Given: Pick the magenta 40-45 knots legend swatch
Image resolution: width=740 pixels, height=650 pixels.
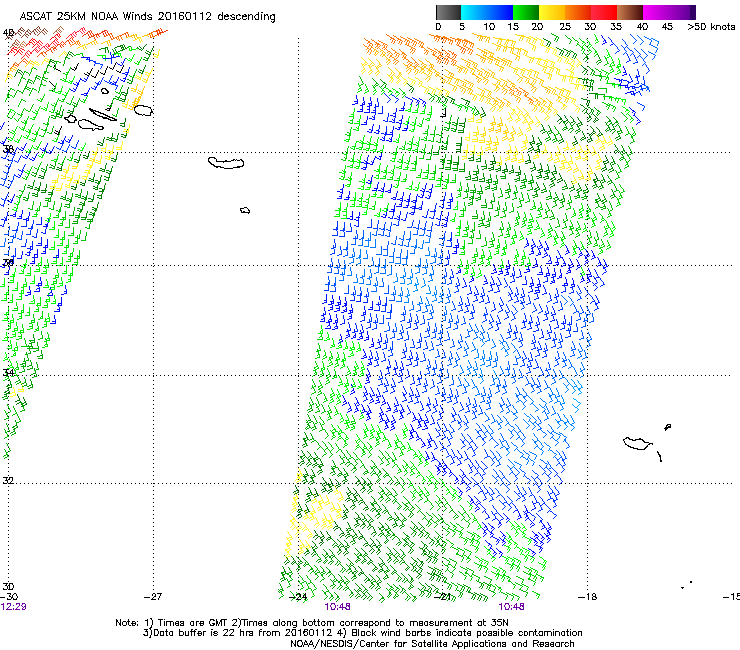Looking at the screenshot, I should pyautogui.click(x=656, y=12).
